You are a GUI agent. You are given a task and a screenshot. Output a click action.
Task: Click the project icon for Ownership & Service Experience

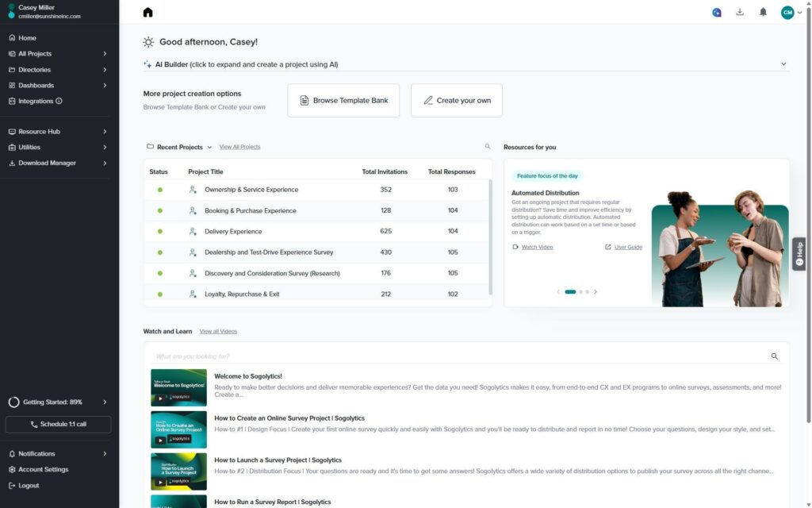193,190
